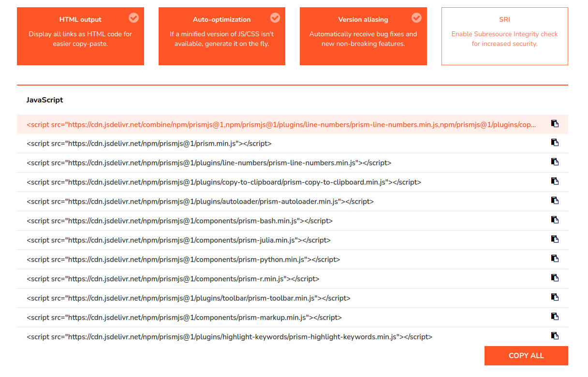
Task: Turn off Auto-optimization
Action: point(222,36)
